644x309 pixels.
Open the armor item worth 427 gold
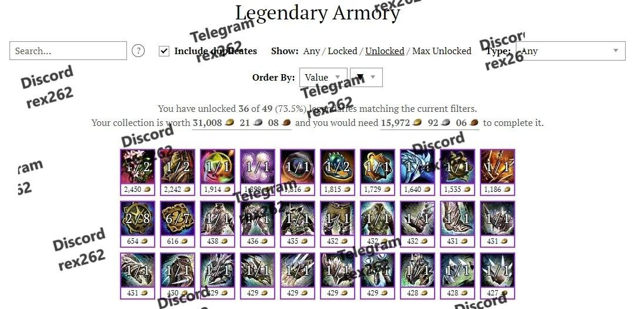pyautogui.click(x=498, y=275)
